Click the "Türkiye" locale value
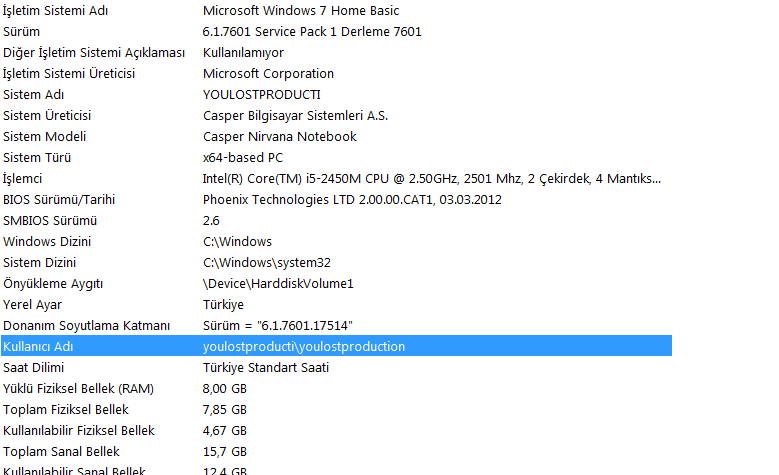This screenshot has height=475, width=779. [223, 305]
